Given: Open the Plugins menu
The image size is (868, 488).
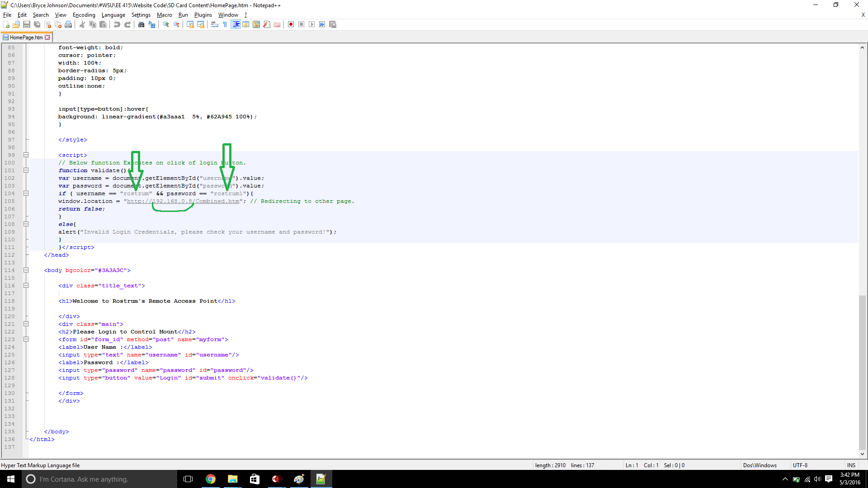Looking at the screenshot, I should pyautogui.click(x=203, y=15).
